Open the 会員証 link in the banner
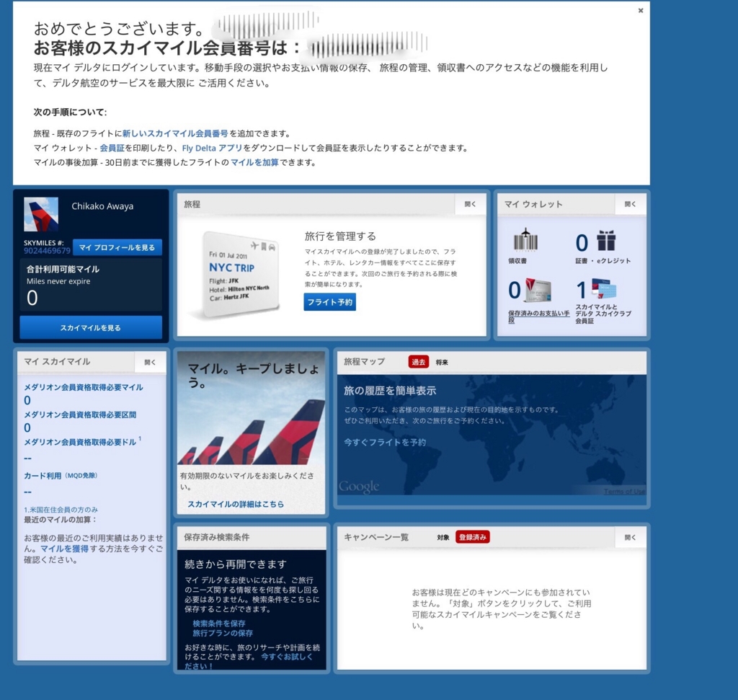 112,149
